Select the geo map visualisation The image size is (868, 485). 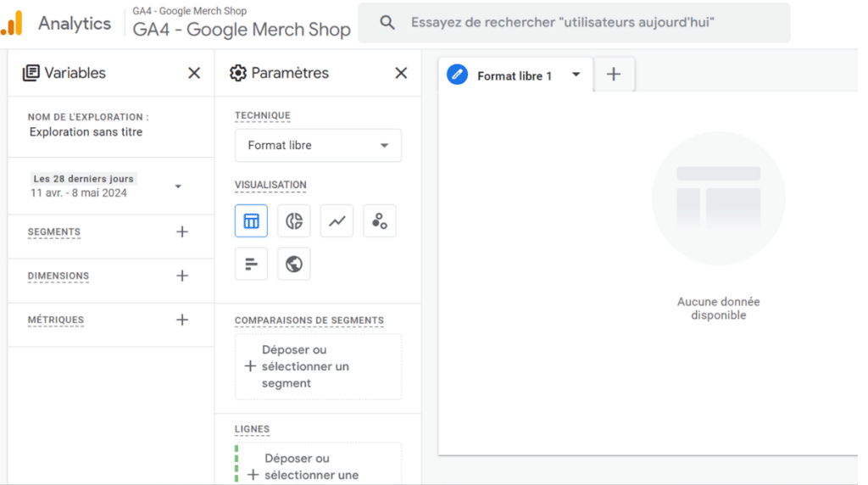294,264
